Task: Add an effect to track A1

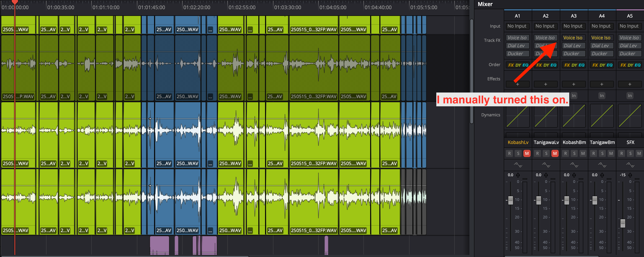Action: [x=518, y=84]
